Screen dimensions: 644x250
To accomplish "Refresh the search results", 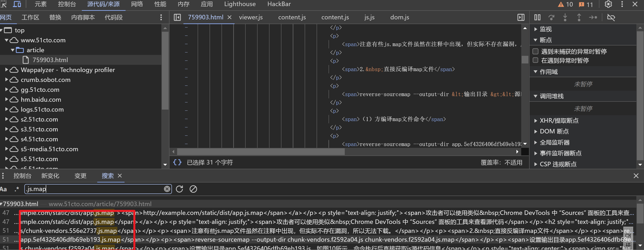I will click(x=180, y=189).
